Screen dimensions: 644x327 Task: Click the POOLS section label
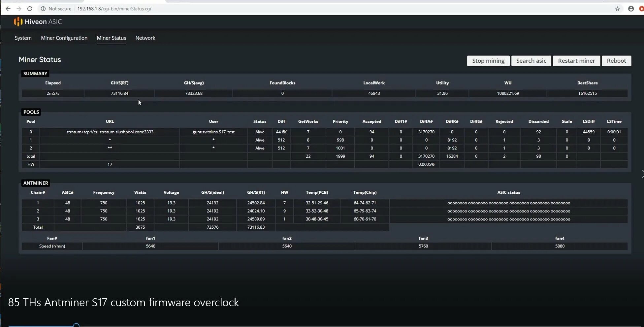point(31,112)
